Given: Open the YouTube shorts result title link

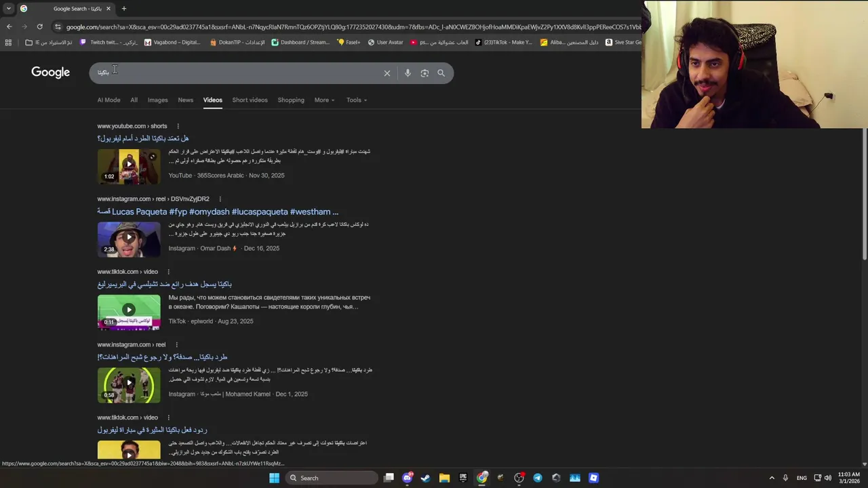Looking at the screenshot, I should pyautogui.click(x=142, y=138).
